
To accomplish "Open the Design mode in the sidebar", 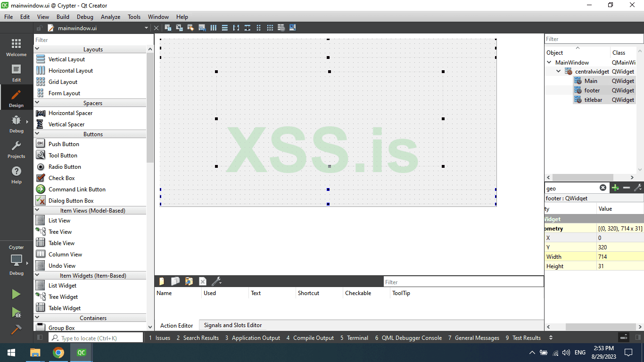I will [16, 97].
